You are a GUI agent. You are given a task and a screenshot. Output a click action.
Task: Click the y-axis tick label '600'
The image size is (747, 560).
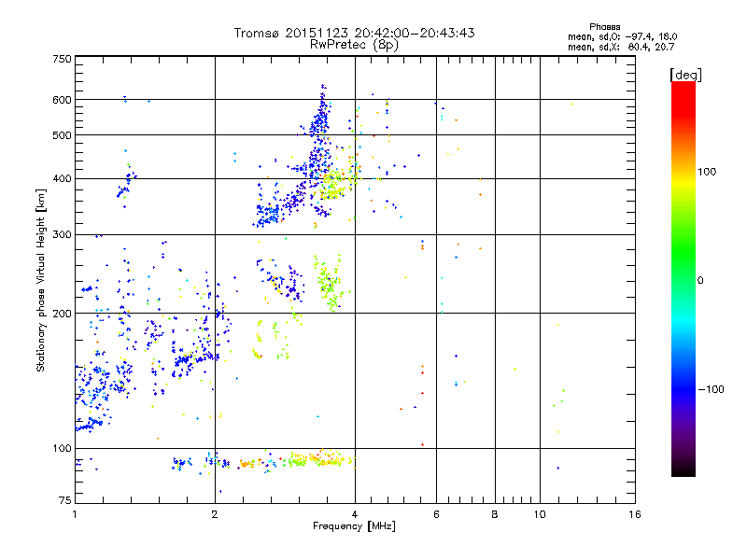pyautogui.click(x=62, y=100)
